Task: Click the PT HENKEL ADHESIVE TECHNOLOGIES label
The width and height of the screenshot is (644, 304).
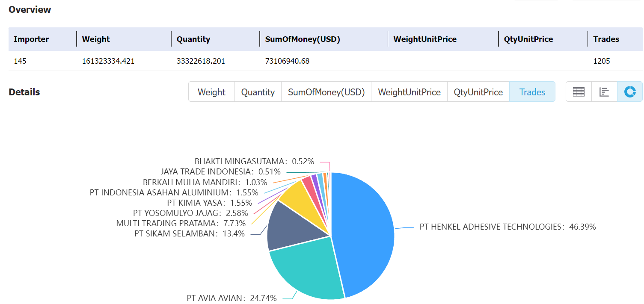Action: pos(507,227)
